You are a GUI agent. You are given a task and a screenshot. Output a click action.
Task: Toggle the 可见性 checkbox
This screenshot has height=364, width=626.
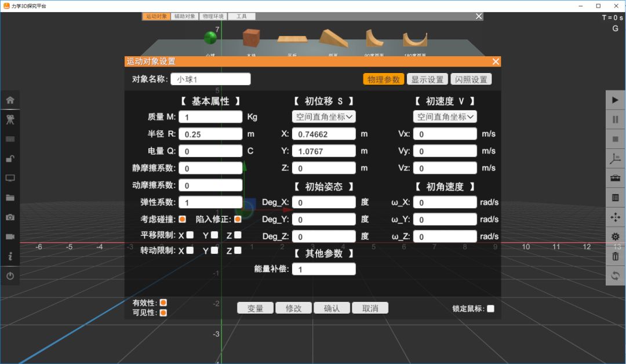[163, 312]
